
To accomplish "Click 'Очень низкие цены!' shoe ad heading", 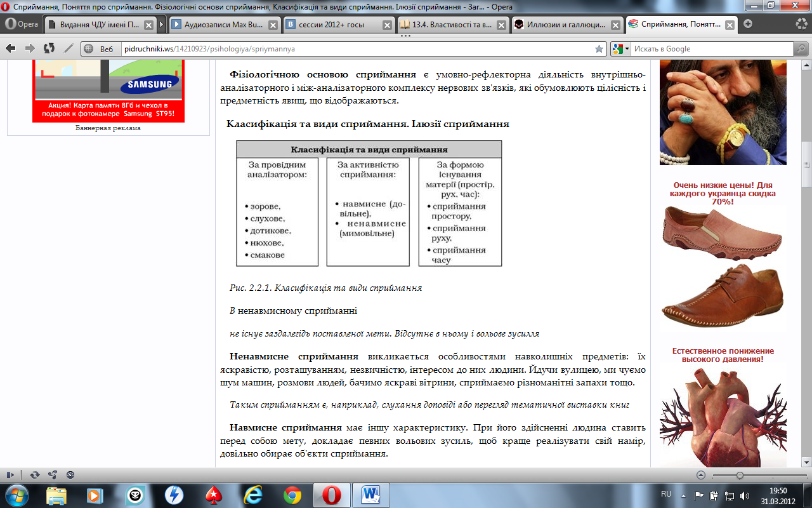I will [x=724, y=193].
